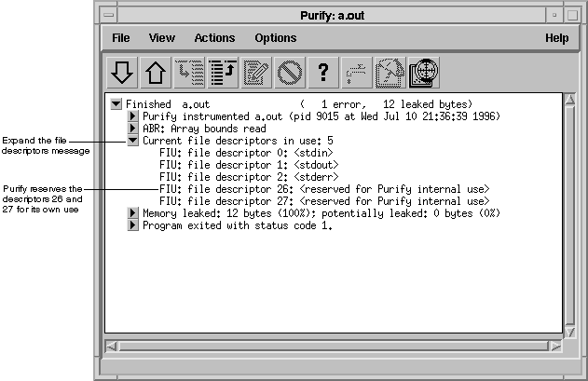Click the ABR: Array bounds read text
Screen dimensions: 588x381
point(204,129)
